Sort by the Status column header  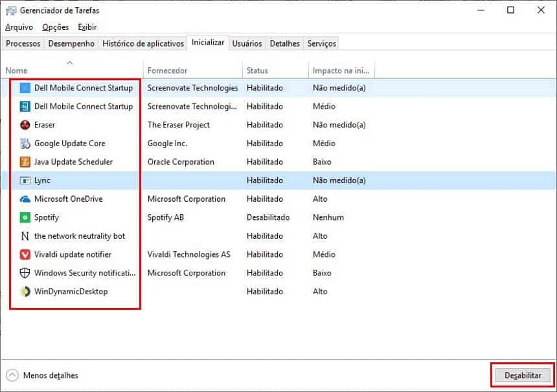275,69
